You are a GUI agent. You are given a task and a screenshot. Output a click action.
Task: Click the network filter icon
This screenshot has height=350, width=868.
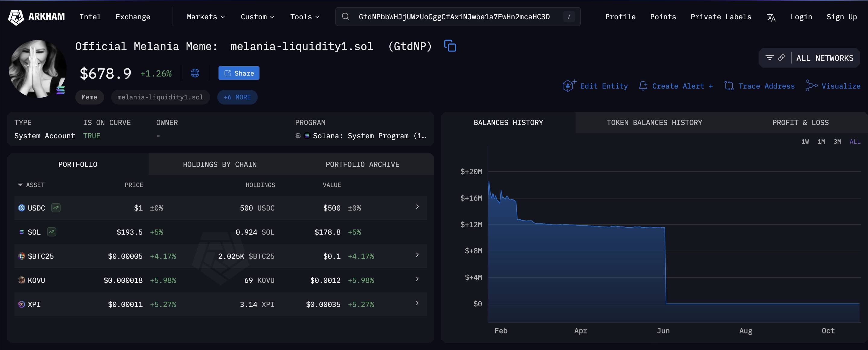click(x=769, y=58)
